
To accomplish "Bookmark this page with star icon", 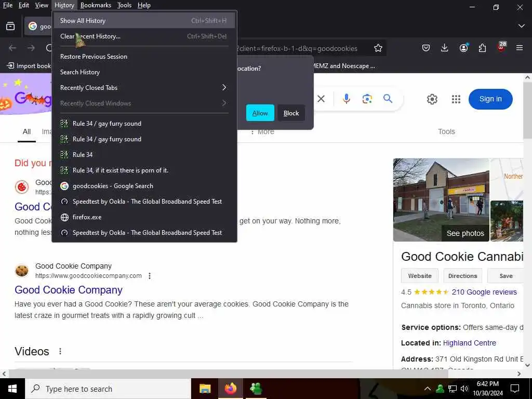I will tap(378, 48).
